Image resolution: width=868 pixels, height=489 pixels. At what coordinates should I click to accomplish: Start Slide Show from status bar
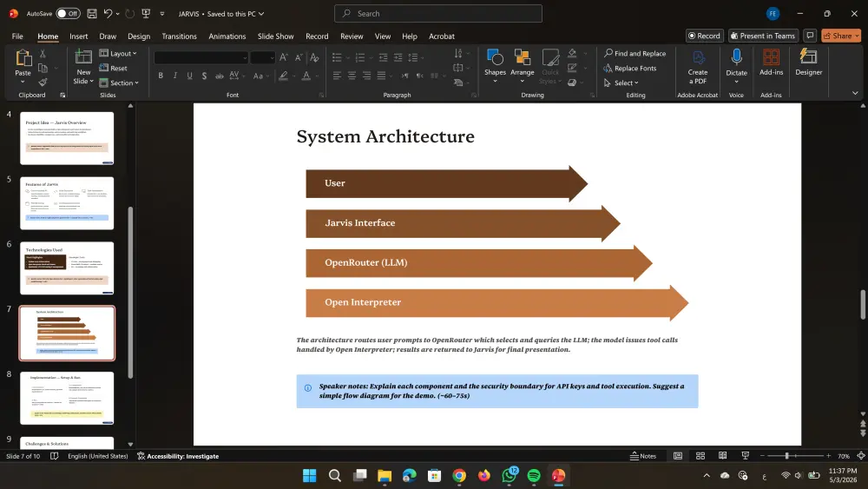pos(745,456)
